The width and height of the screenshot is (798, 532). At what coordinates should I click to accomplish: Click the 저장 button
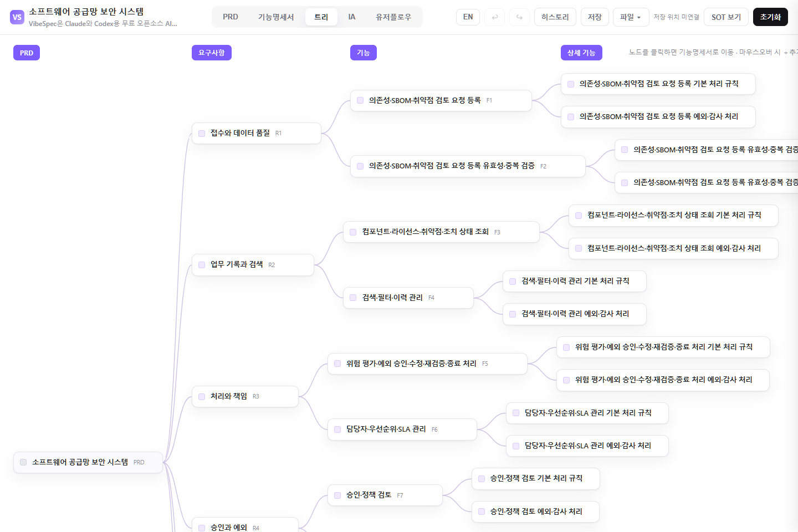595,17
